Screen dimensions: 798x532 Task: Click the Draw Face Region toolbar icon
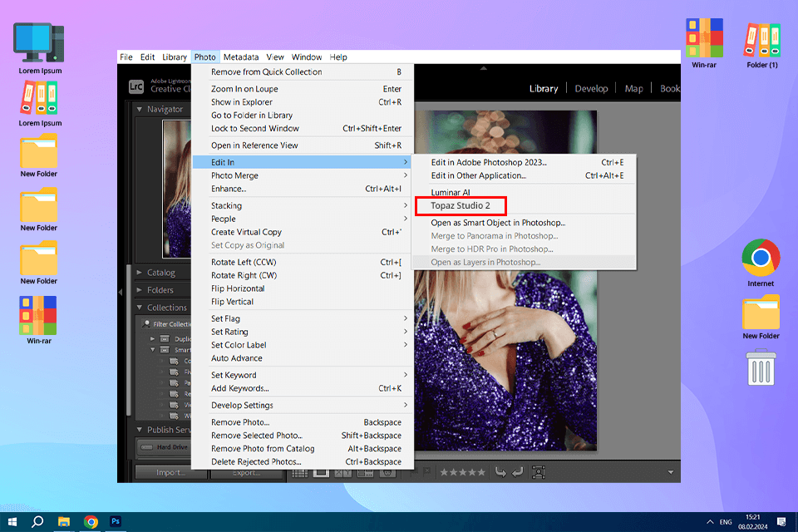point(539,473)
